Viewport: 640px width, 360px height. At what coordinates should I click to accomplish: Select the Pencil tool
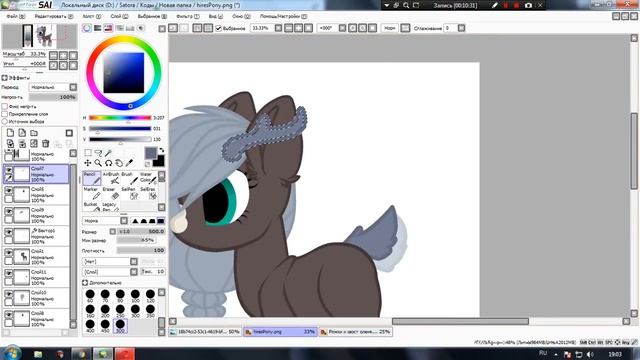point(92,178)
